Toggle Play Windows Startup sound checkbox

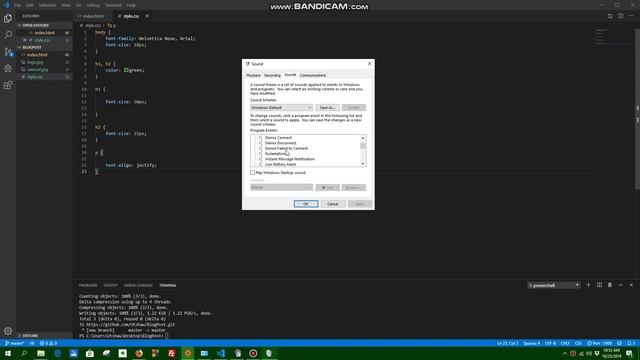point(252,173)
